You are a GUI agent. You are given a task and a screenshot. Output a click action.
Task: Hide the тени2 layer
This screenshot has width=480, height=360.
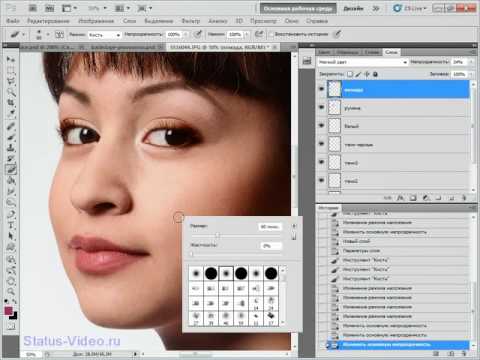point(321,180)
